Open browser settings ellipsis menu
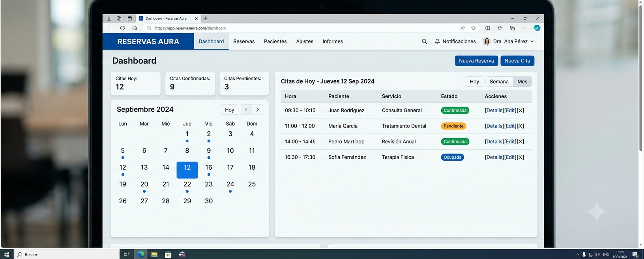644x259 pixels. click(524, 28)
